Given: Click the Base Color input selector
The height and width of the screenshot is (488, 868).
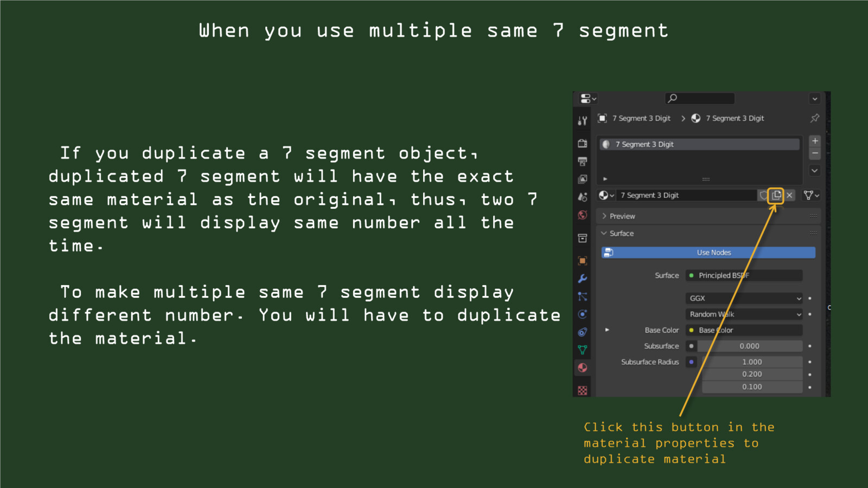Looking at the screenshot, I should (744, 330).
